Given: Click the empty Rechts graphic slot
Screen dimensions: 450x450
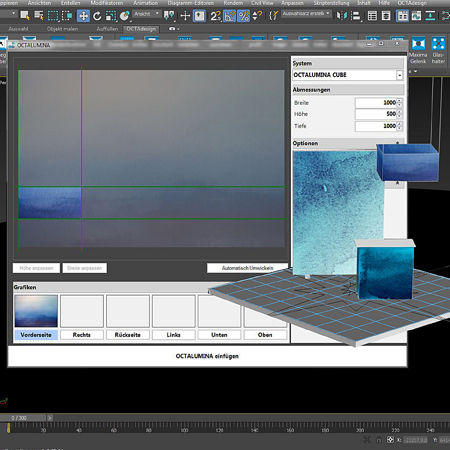Looking at the screenshot, I should pyautogui.click(x=82, y=311).
